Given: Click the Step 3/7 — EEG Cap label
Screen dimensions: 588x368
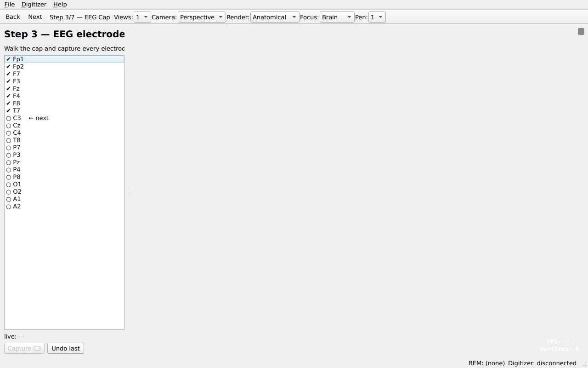Looking at the screenshot, I should coord(80,17).
